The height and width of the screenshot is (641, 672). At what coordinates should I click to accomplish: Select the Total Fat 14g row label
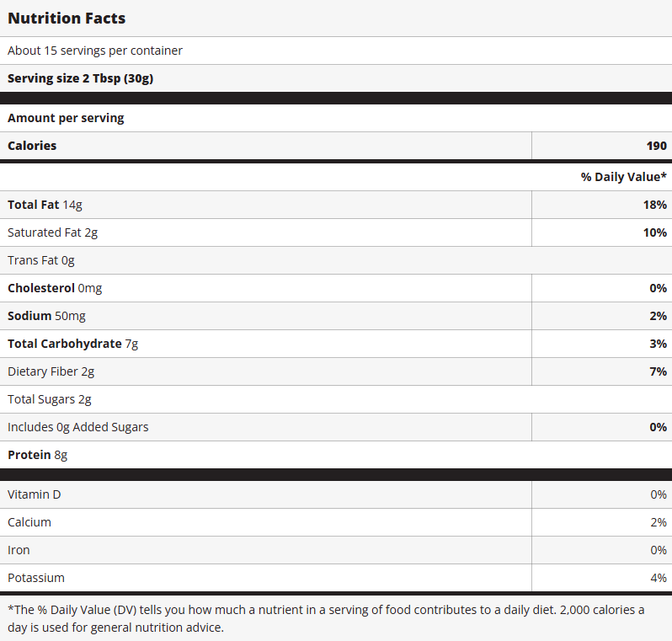coord(45,205)
